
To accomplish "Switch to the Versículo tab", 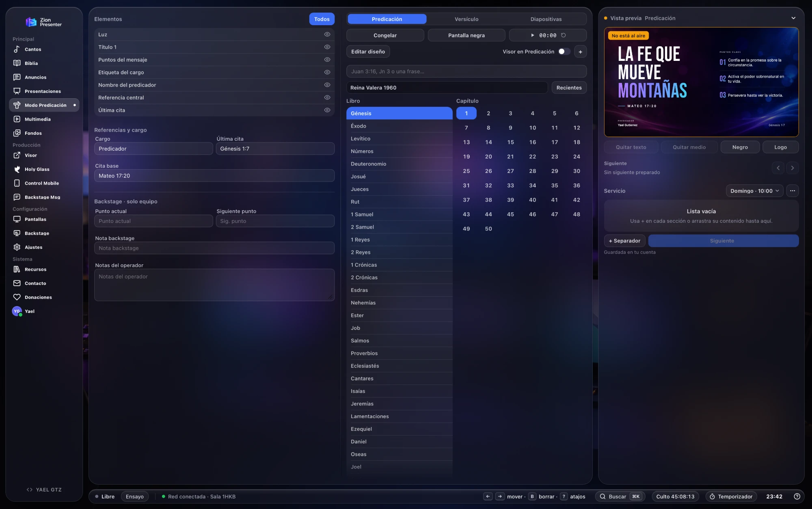I will pos(466,19).
